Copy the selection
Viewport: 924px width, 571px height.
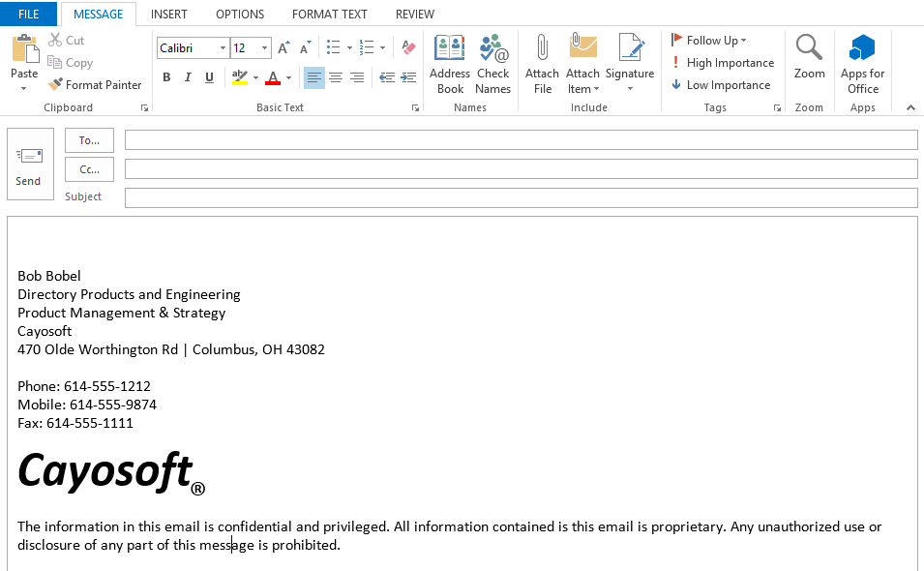[x=70, y=63]
